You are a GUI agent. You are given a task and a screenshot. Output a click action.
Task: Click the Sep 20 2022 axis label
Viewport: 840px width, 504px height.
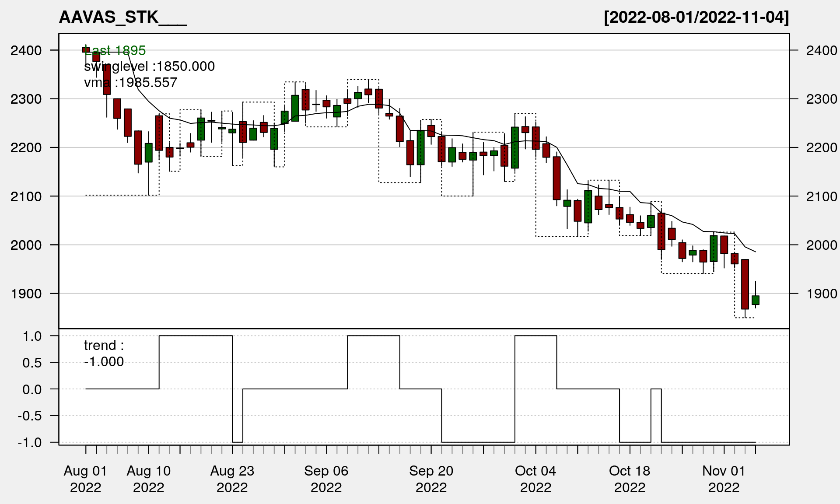(x=431, y=479)
